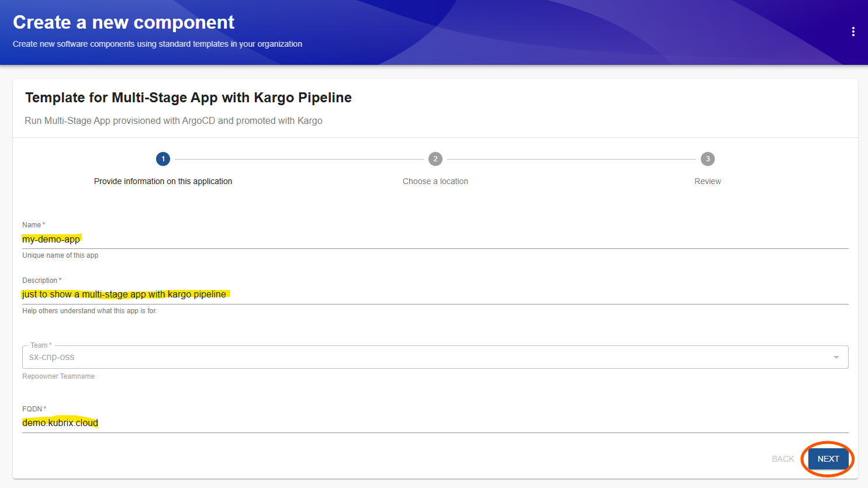The height and width of the screenshot is (488, 868).
Task: Click the 'Create new software components' header subtitle
Action: (x=157, y=44)
